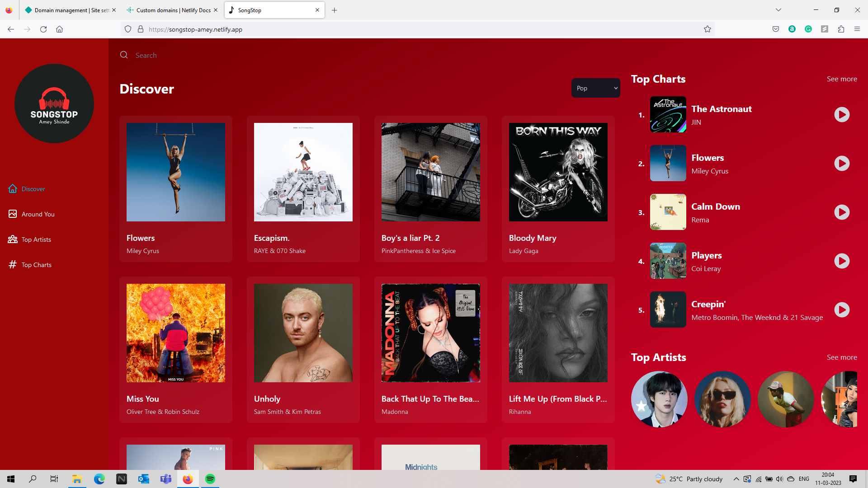
Task: Go back in browser history
Action: point(11,29)
